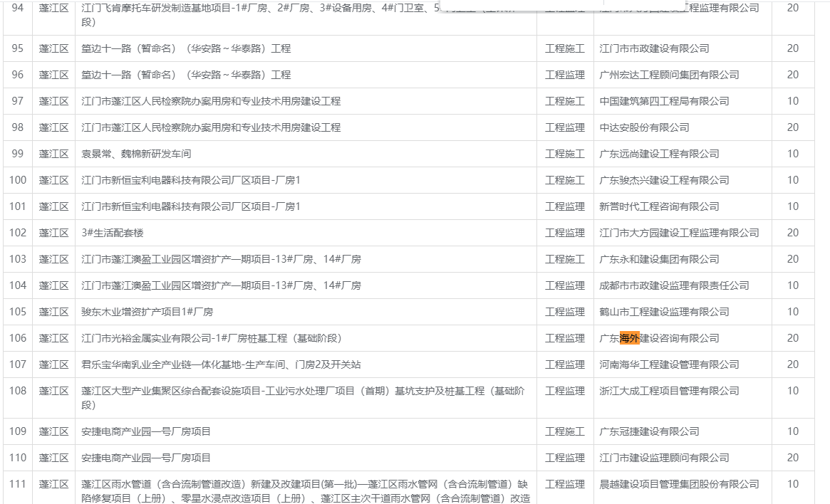Image resolution: width=830 pixels, height=504 pixels.
Task: Click the highlighted "海外" search match
Action: [629, 338]
